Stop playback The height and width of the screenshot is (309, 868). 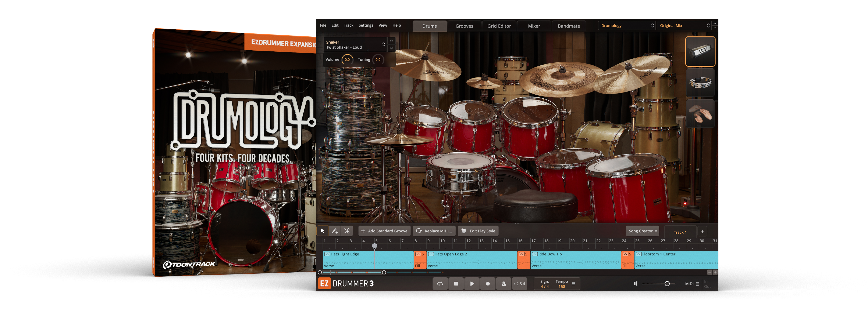pos(456,283)
